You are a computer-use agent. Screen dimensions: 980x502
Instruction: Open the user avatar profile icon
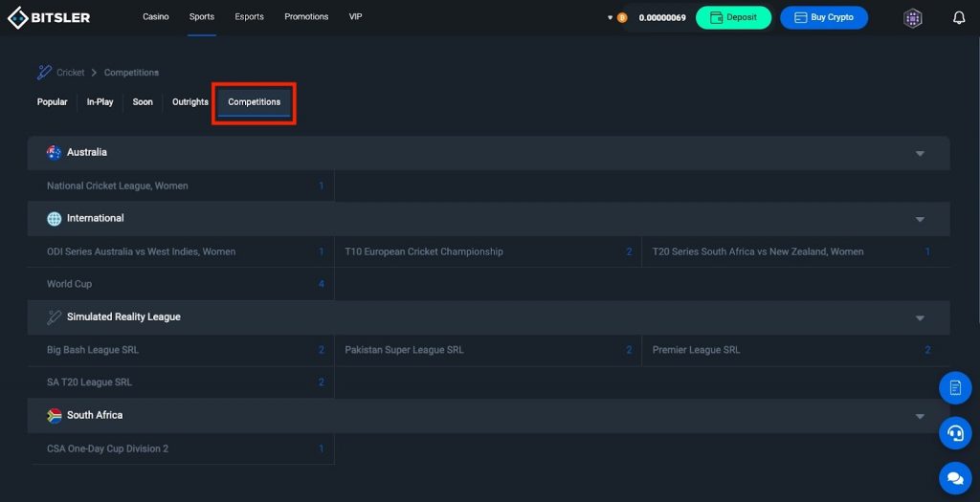coord(913,17)
